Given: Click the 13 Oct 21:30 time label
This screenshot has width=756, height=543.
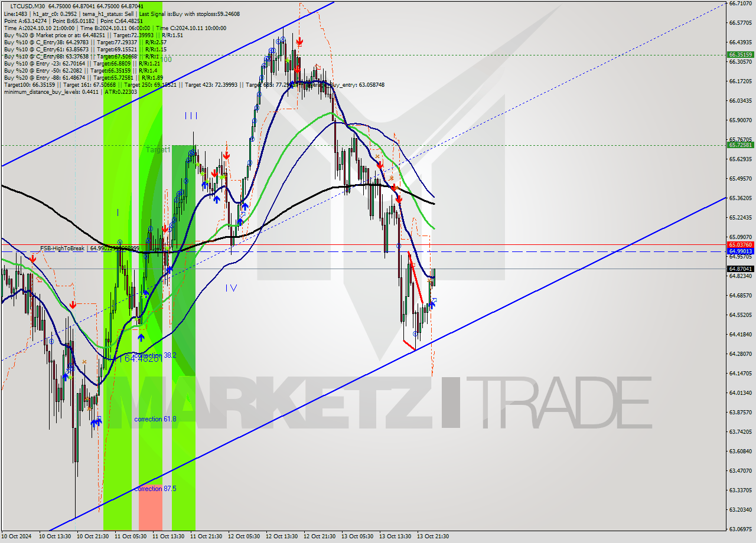Looking at the screenshot, I should tap(434, 537).
